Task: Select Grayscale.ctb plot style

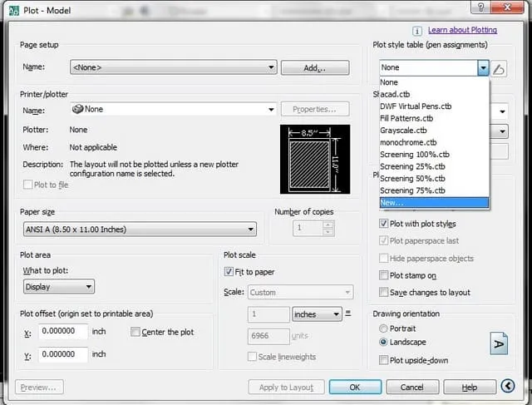Action: click(x=434, y=131)
